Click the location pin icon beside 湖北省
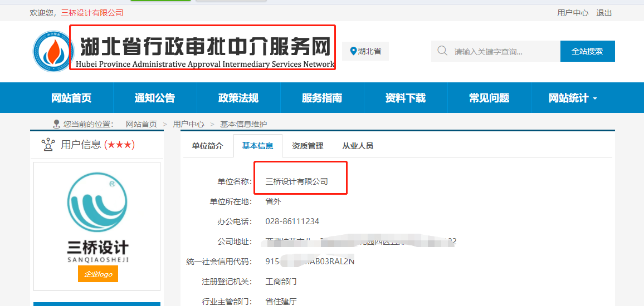The height and width of the screenshot is (306, 644). coord(353,51)
